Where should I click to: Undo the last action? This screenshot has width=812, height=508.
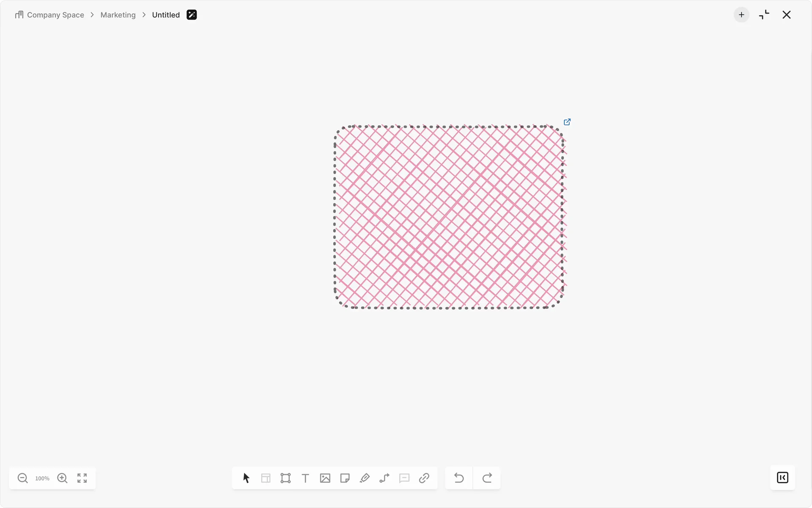pos(459,478)
